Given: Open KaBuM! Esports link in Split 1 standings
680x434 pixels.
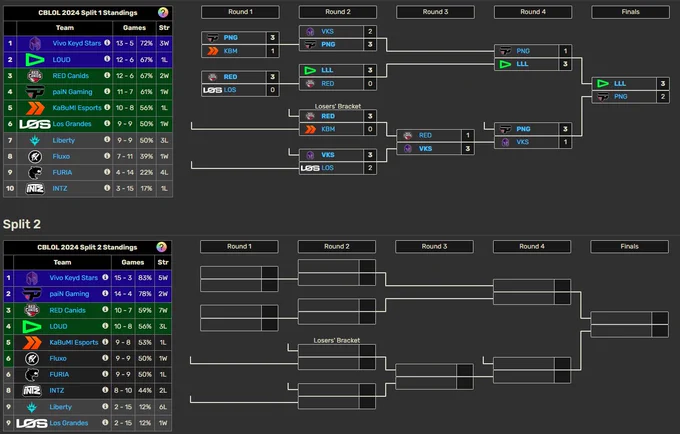Looking at the screenshot, I should pyautogui.click(x=77, y=108).
